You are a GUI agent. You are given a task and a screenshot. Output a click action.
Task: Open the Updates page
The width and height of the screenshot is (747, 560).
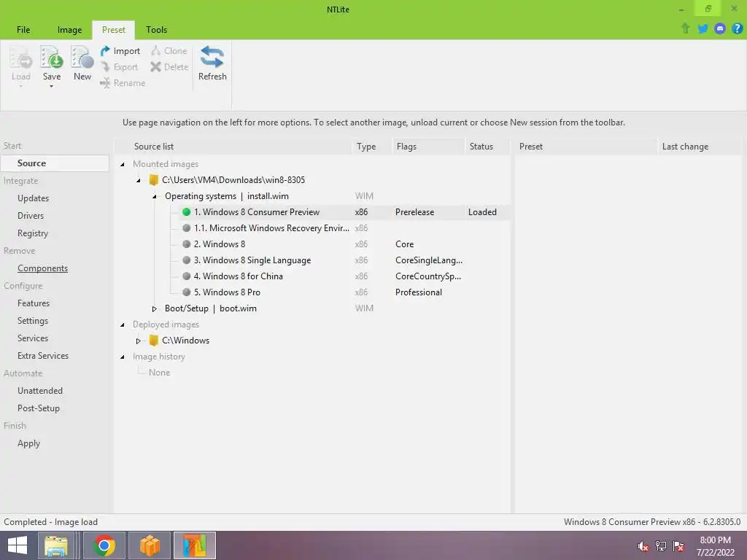(x=33, y=198)
